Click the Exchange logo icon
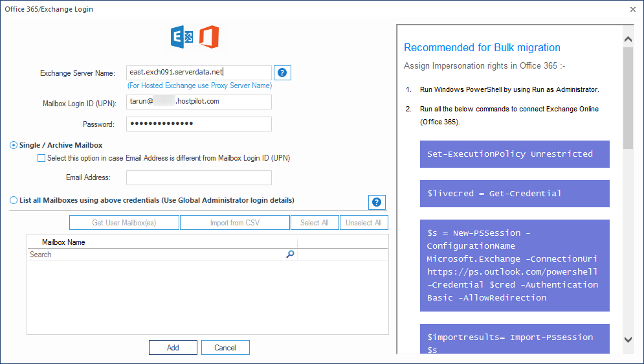The image size is (644, 364). pyautogui.click(x=182, y=37)
